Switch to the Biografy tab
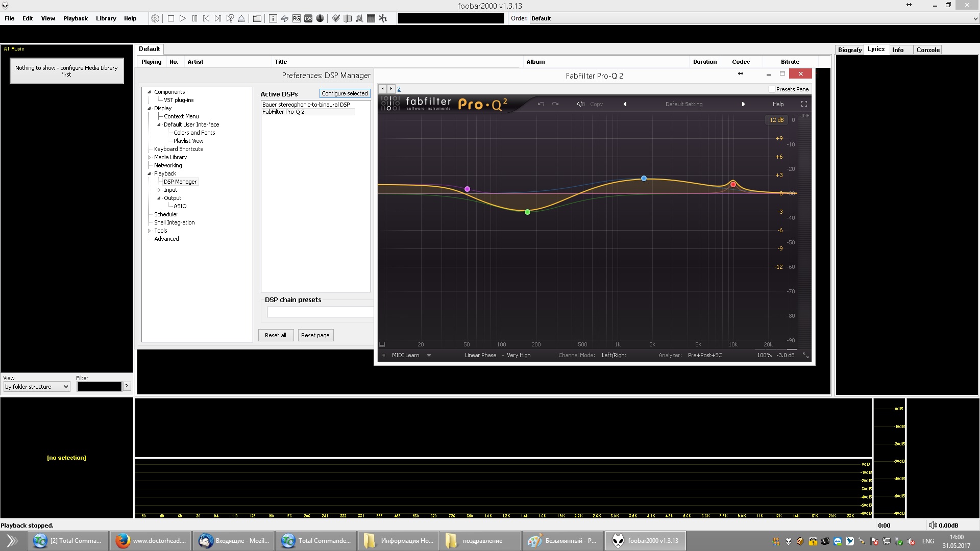 (x=850, y=49)
